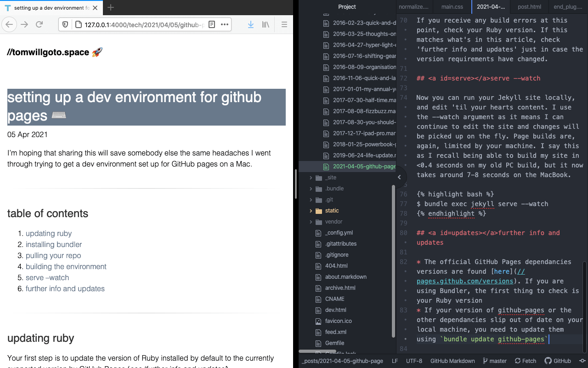Open the Firefox hamburger menu
The height and width of the screenshot is (368, 588).
tap(284, 25)
